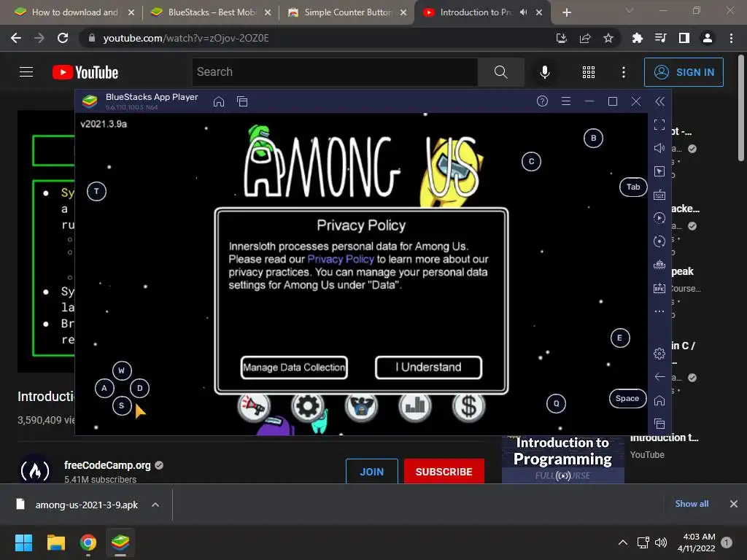The width and height of the screenshot is (747, 560).
Task: Click BlueStacks sidebar back arrow
Action: coord(659,377)
